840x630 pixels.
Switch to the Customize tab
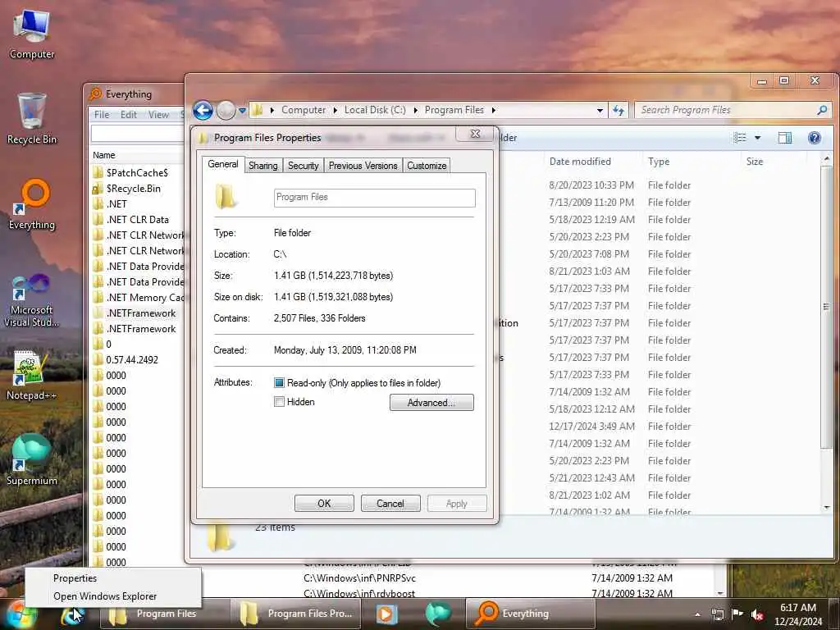tap(427, 166)
